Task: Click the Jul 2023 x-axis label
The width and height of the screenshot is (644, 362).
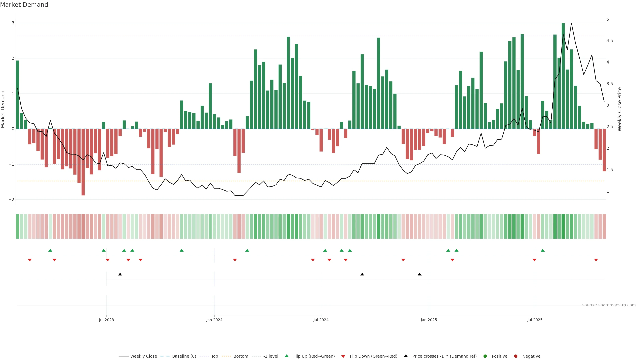Action: [x=106, y=320]
